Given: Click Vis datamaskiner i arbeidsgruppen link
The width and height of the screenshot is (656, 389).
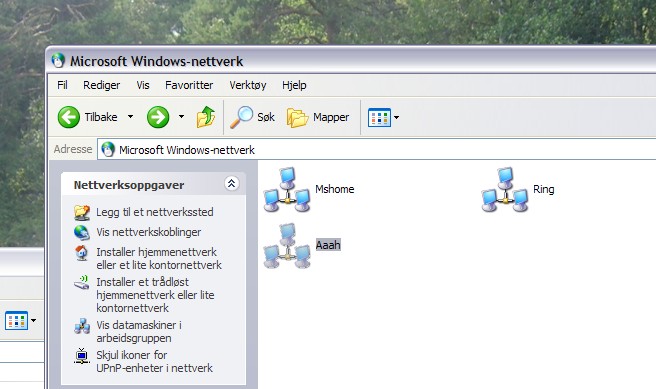Looking at the screenshot, I should pyautogui.click(x=139, y=331).
